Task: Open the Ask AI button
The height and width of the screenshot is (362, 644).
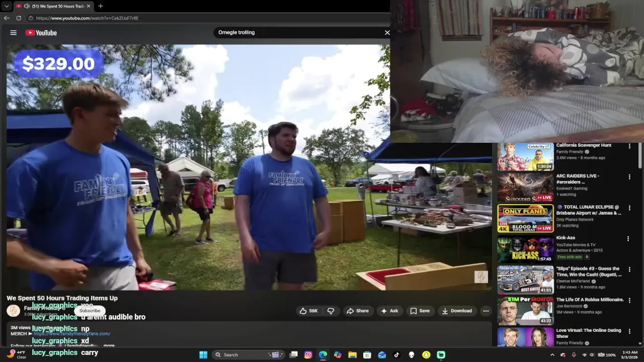Action: point(389,311)
